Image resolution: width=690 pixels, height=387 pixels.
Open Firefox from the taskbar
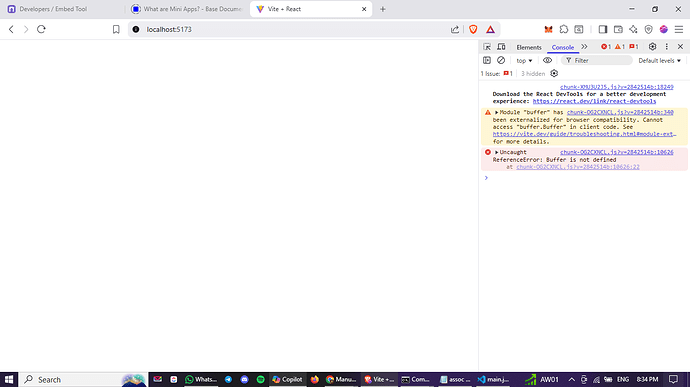pos(314,380)
